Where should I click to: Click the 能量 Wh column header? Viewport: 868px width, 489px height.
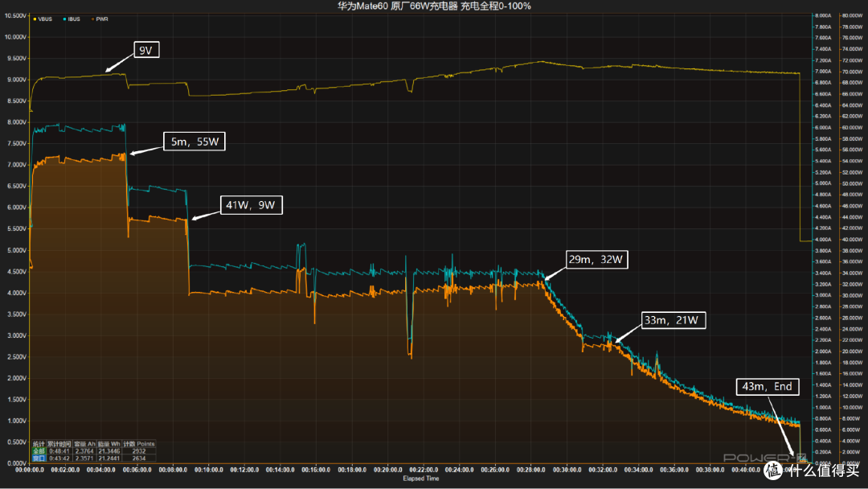(x=109, y=444)
